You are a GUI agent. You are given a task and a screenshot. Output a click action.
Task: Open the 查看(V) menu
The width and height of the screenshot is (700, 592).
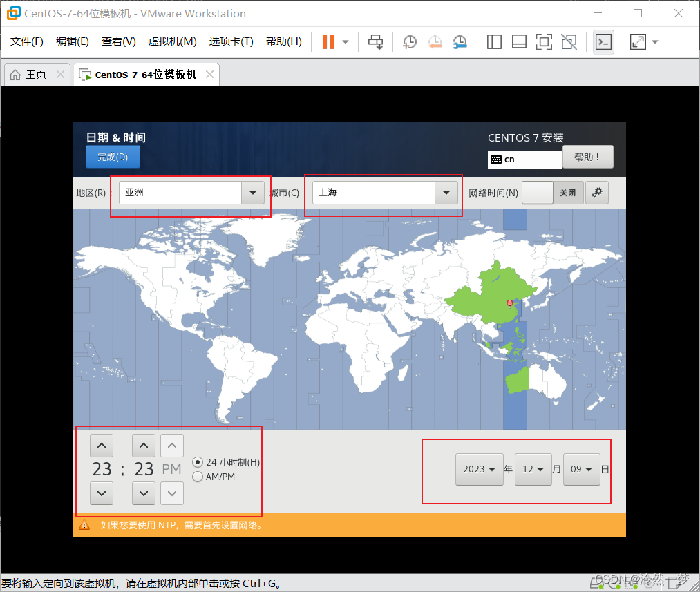point(118,41)
